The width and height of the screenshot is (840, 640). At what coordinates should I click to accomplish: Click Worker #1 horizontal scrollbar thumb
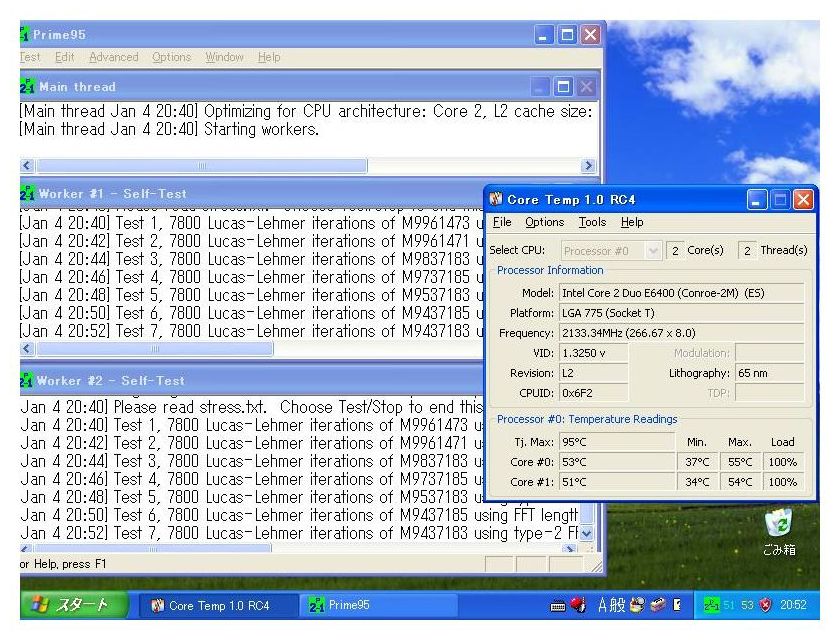pos(155,349)
